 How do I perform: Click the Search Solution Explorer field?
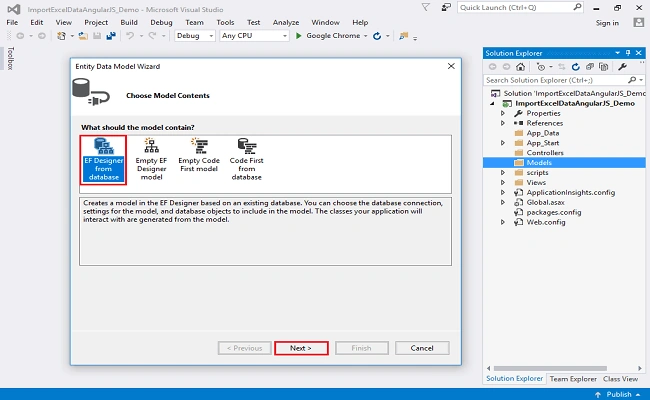(x=564, y=80)
